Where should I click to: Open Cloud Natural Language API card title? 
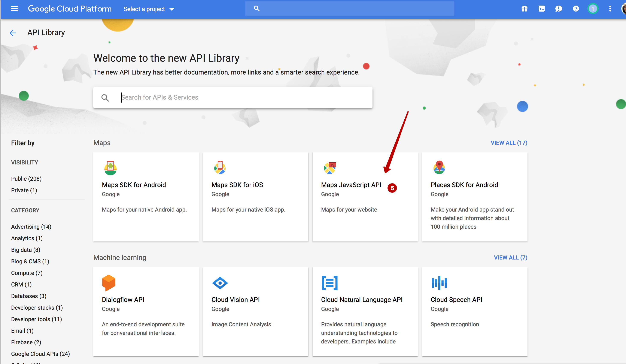pos(361,300)
